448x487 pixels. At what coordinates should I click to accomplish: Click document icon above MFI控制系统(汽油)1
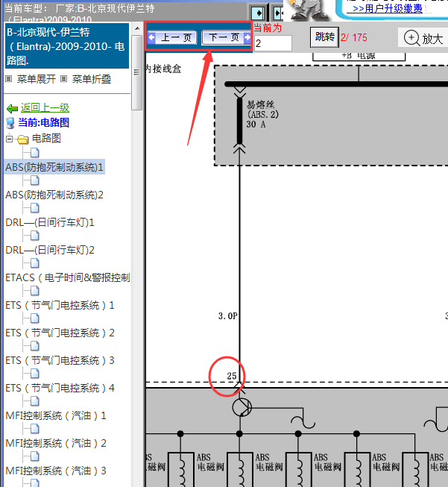35,401
